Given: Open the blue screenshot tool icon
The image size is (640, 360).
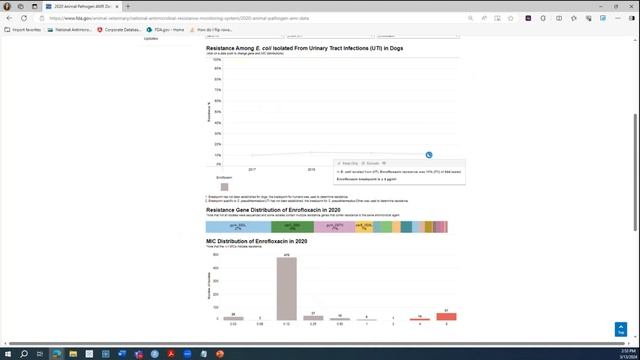Looking at the screenshot, I should tap(603, 18).
